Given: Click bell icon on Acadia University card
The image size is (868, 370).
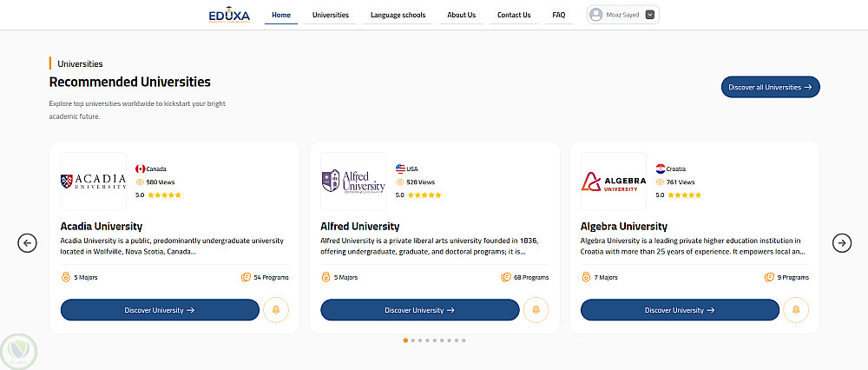Looking at the screenshot, I should pyautogui.click(x=276, y=310).
